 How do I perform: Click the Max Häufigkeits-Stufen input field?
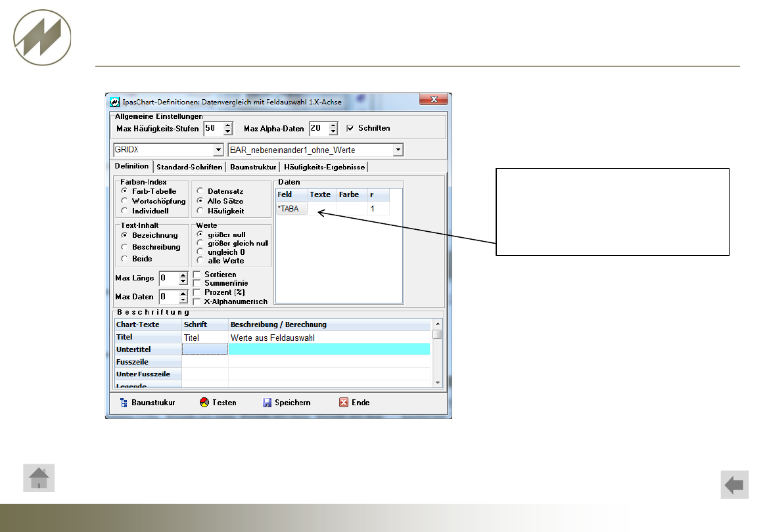(214, 128)
